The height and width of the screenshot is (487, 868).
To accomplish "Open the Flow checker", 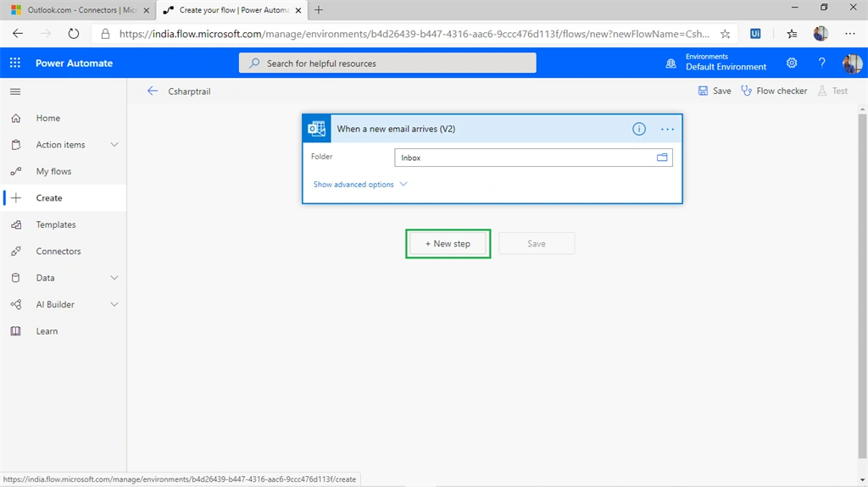I will click(x=774, y=91).
